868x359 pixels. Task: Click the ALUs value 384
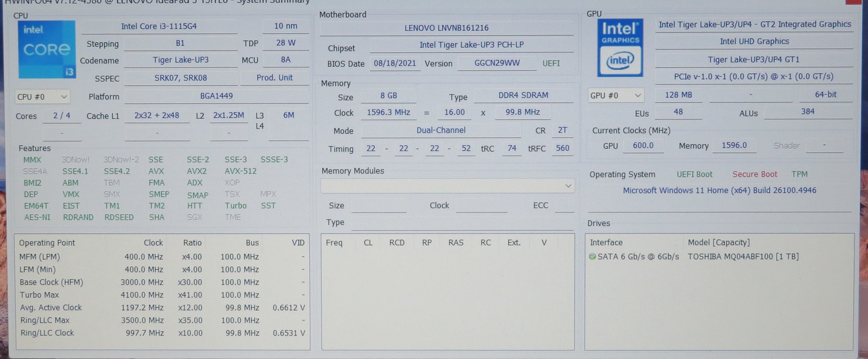click(x=808, y=112)
